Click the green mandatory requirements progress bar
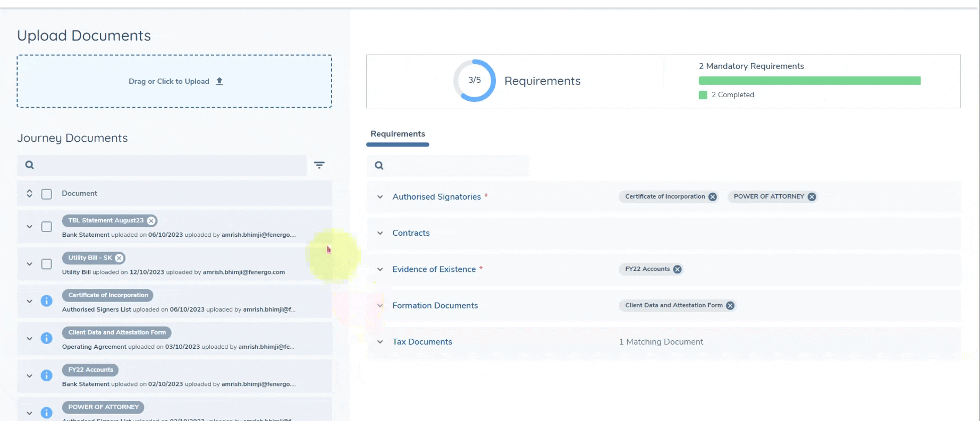Screen dimensions: 980x421 coord(809,81)
